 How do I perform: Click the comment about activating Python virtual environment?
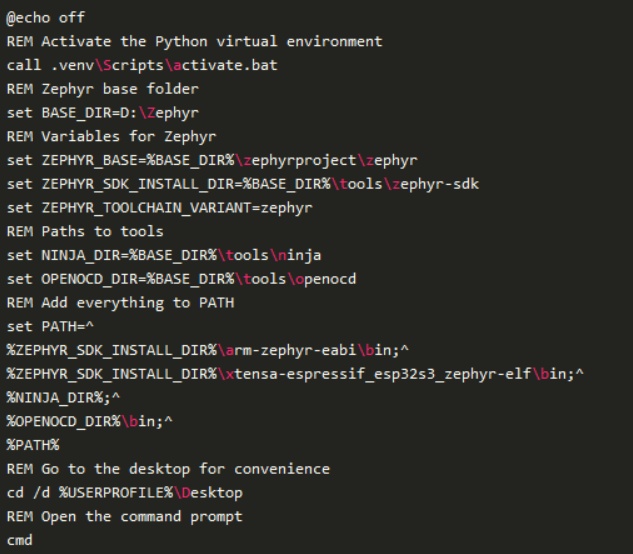click(194, 41)
